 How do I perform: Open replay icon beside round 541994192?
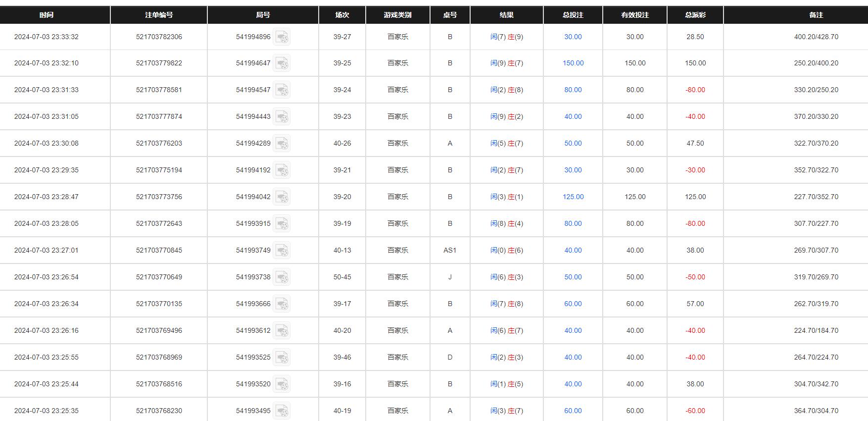pyautogui.click(x=282, y=170)
